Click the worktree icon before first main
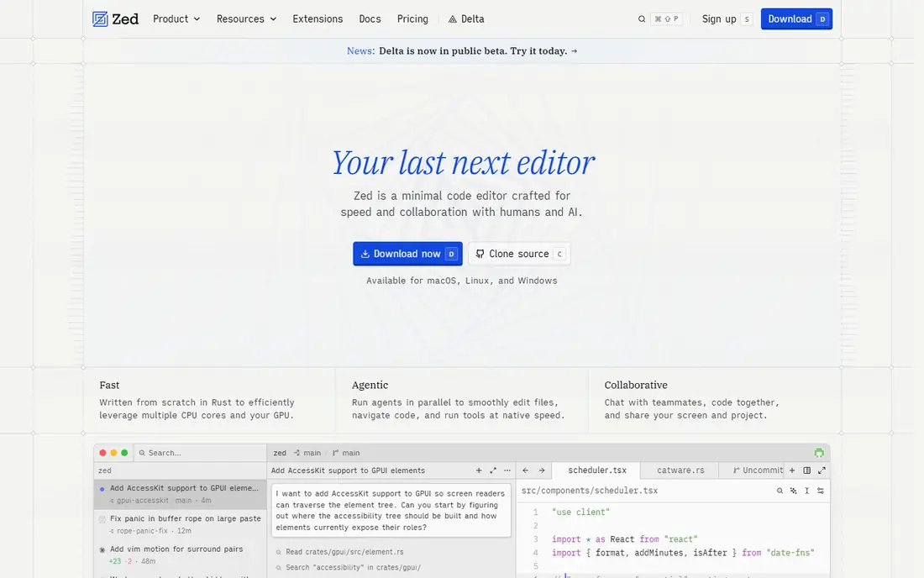The width and height of the screenshot is (924, 578). pyautogui.click(x=297, y=453)
